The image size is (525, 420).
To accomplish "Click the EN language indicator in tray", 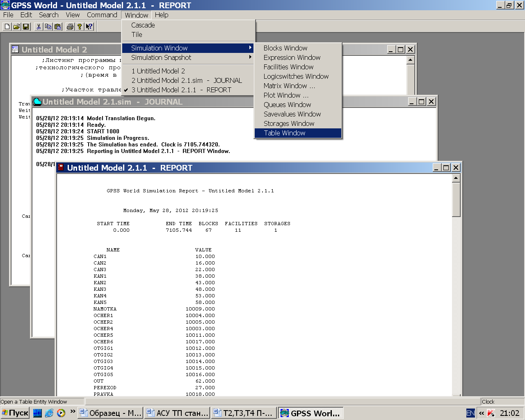I will [470, 413].
